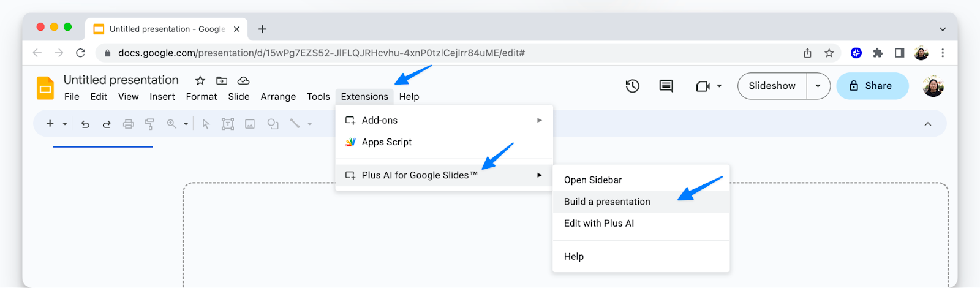The height and width of the screenshot is (288, 980).
Task: Open the Insert menu
Action: (162, 97)
